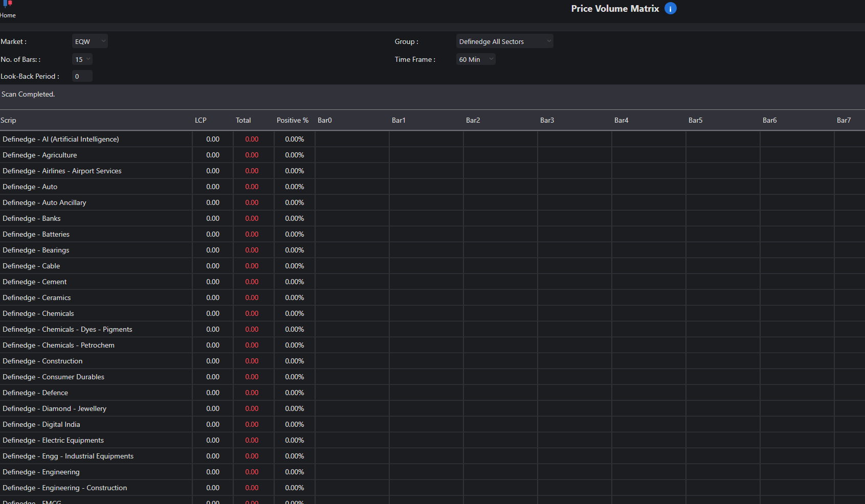Click the Bar7 column header
Screen dimensions: 865x504
[x=844, y=120]
